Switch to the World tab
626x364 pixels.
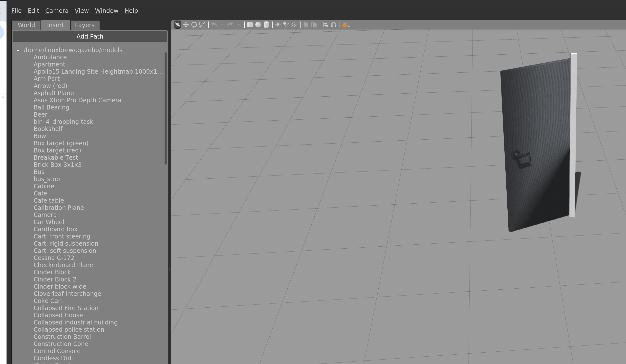[26, 25]
